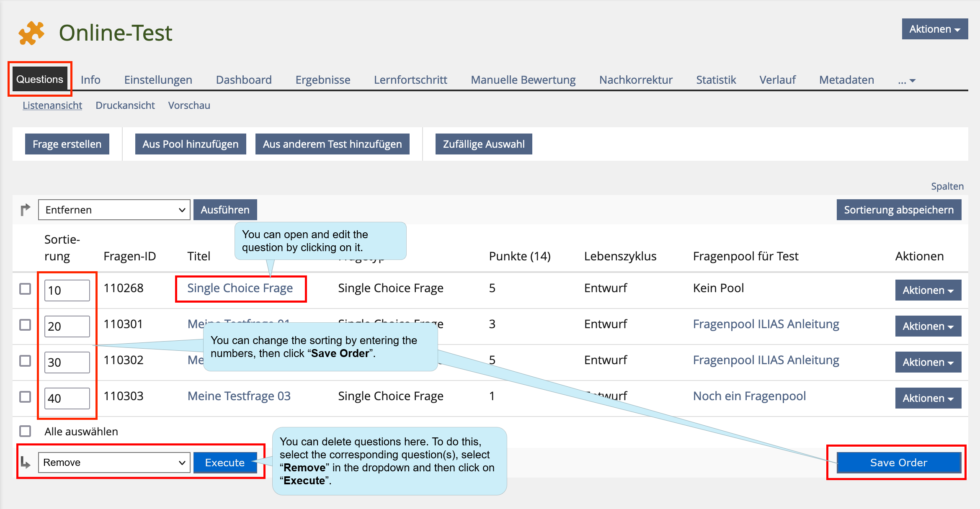Select the Vorschau sub-tab
Image resolution: width=980 pixels, height=509 pixels.
[x=189, y=105]
